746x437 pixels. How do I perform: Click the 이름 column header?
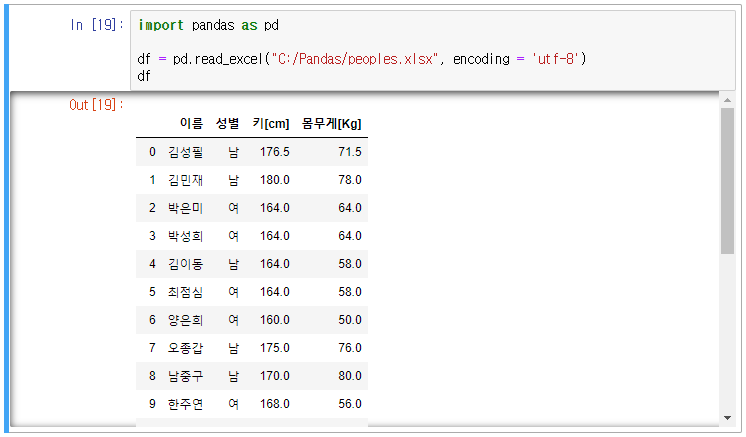(x=191, y=124)
